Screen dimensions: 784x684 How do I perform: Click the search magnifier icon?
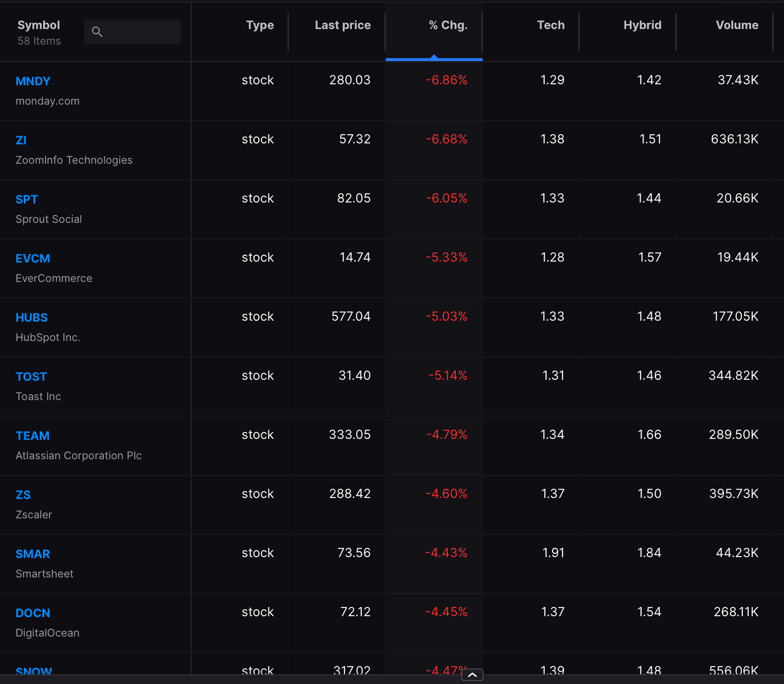pos(97,32)
